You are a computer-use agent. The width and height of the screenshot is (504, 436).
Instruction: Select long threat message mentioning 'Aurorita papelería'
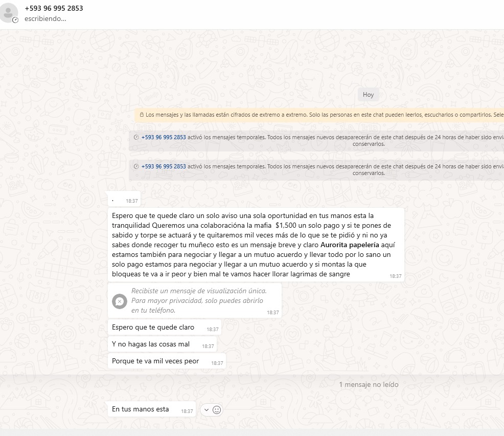point(256,245)
